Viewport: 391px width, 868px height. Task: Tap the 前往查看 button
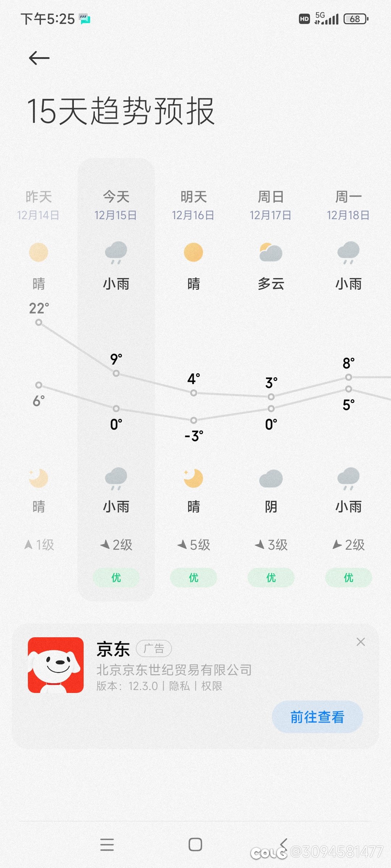click(317, 717)
